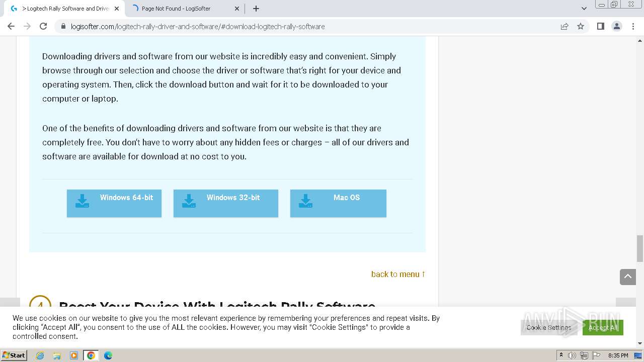The width and height of the screenshot is (644, 362).
Task: Click the taskbar clock 8:35 PM
Action: (x=618, y=355)
